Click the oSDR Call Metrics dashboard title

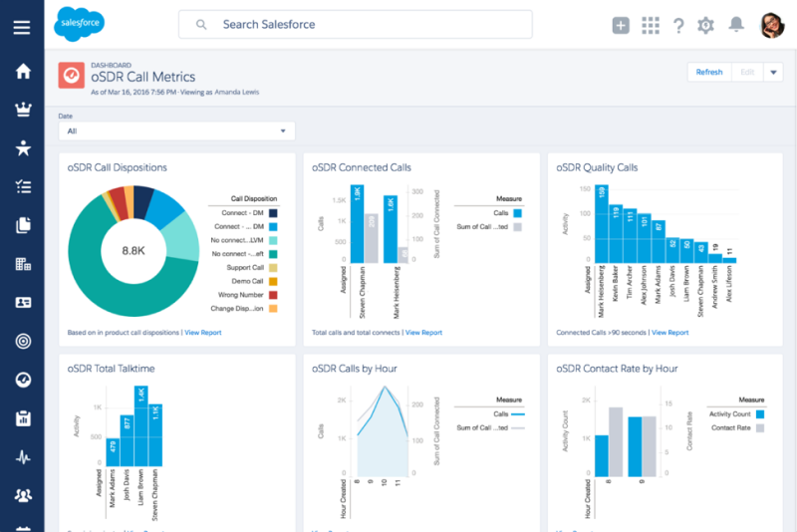coord(142,77)
